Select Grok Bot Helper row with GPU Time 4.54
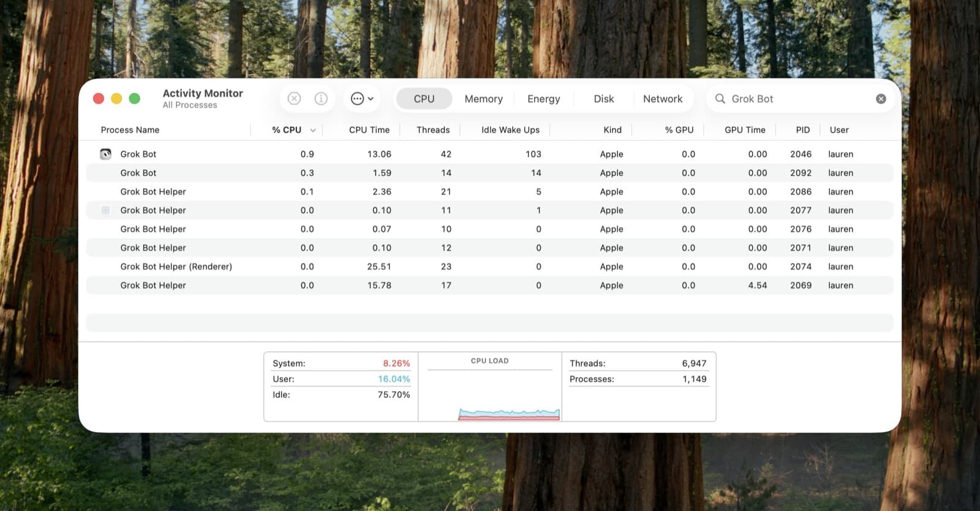980x511 pixels. [x=489, y=286]
